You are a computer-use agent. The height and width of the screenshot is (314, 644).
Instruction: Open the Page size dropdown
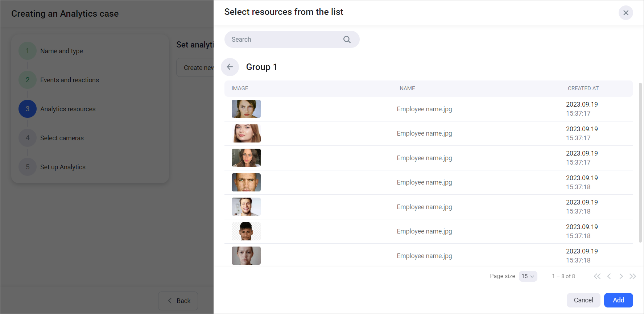click(x=528, y=276)
